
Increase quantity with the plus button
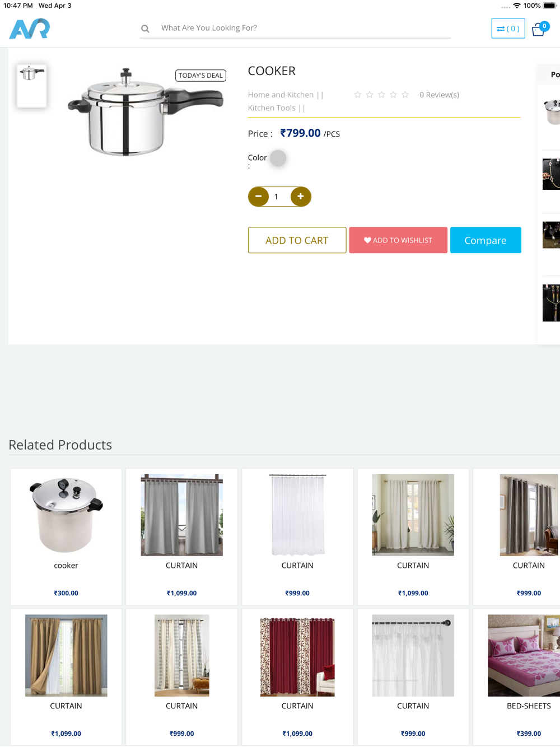pyautogui.click(x=301, y=197)
